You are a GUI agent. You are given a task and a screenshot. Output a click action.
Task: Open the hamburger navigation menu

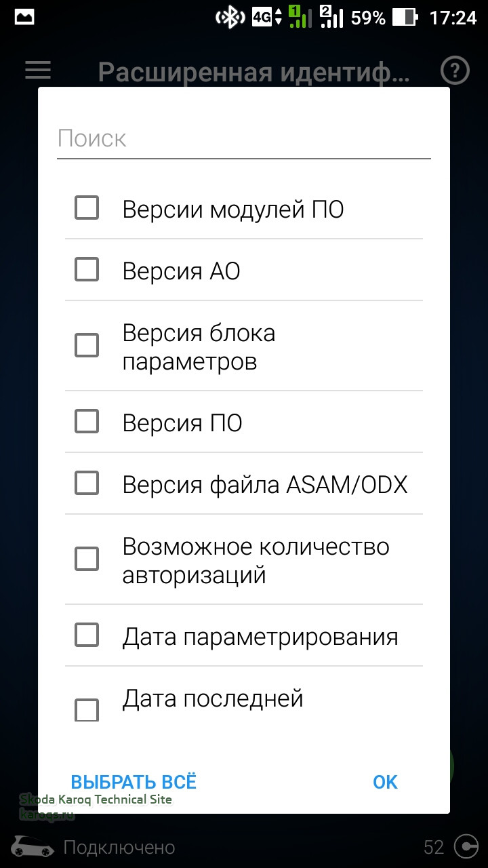click(x=38, y=71)
